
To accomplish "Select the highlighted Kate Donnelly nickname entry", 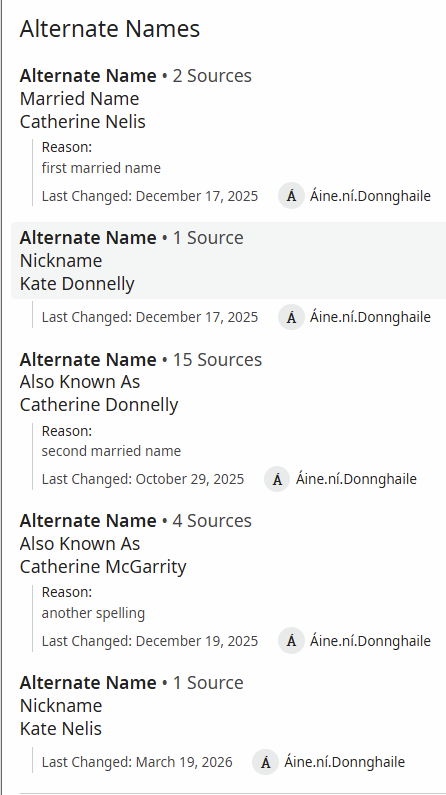I will (x=229, y=260).
